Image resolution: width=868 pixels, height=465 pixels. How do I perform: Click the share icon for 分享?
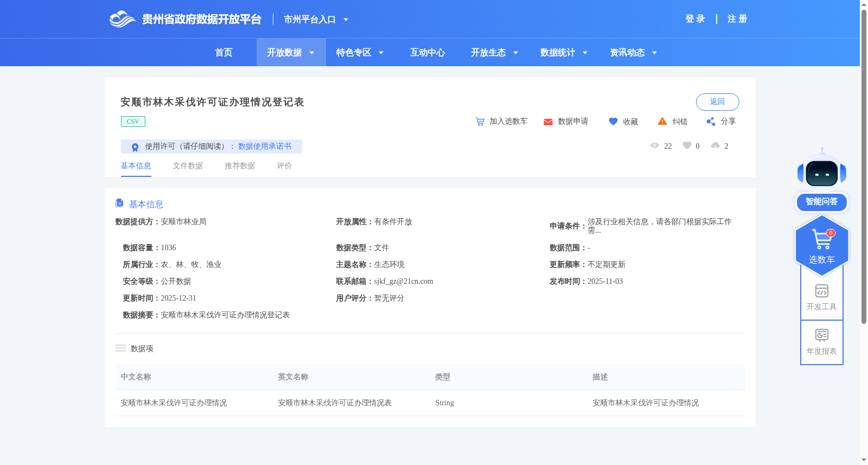click(711, 122)
